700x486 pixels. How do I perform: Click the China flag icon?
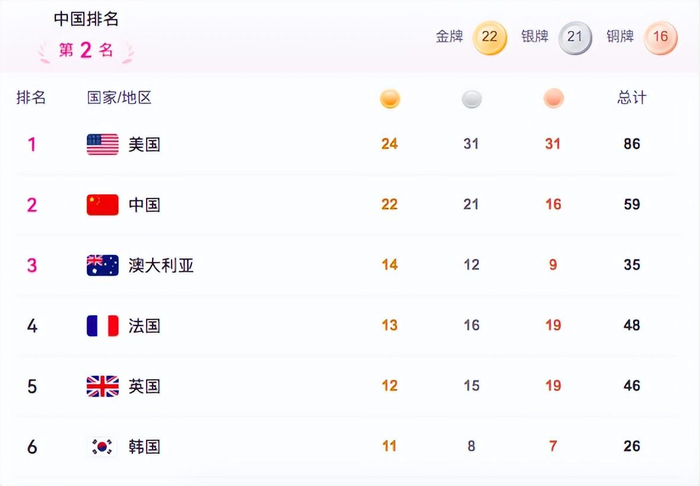click(102, 205)
